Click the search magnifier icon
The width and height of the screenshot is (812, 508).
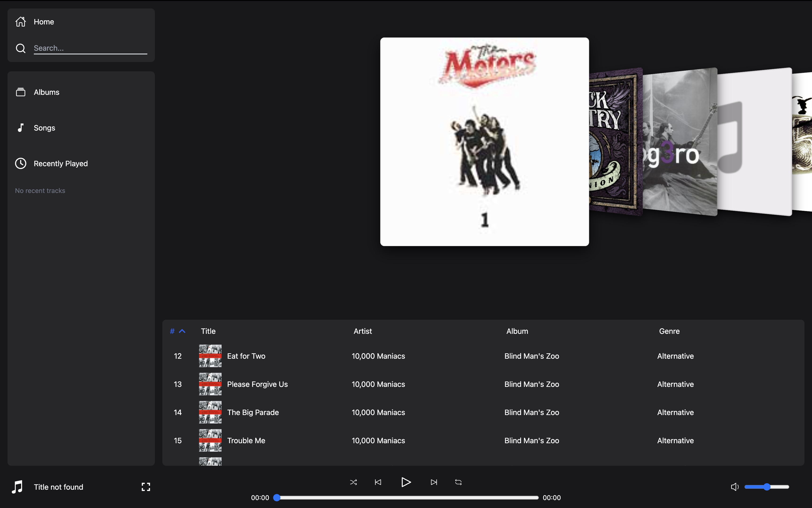click(20, 48)
